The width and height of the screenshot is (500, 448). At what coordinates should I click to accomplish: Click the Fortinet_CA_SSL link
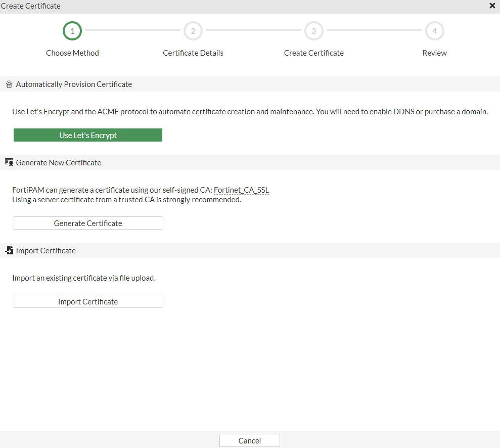point(241,191)
